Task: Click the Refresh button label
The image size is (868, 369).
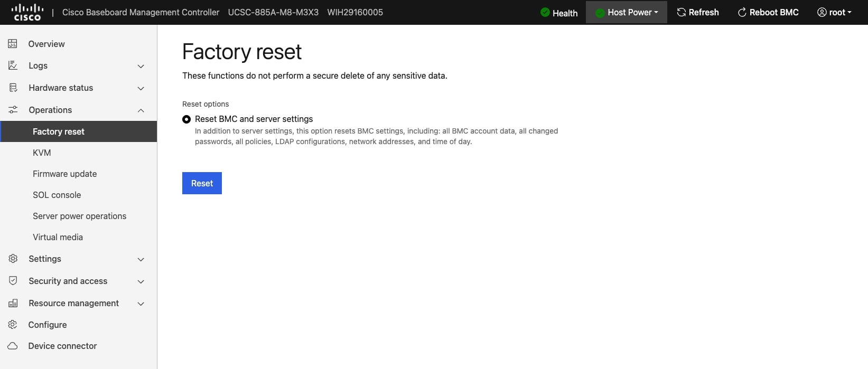Action: click(704, 12)
